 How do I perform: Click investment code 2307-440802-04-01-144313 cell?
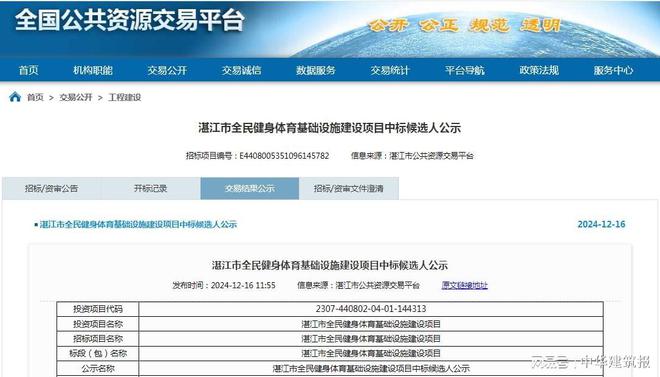click(x=371, y=309)
